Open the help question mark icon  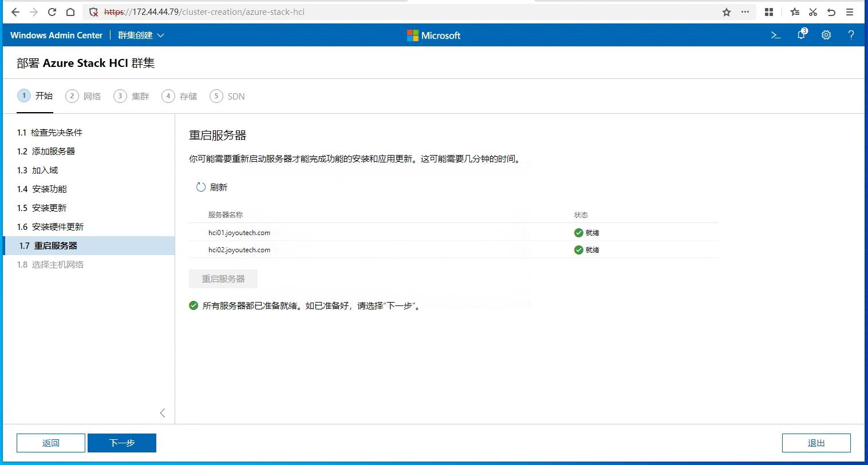tap(851, 35)
